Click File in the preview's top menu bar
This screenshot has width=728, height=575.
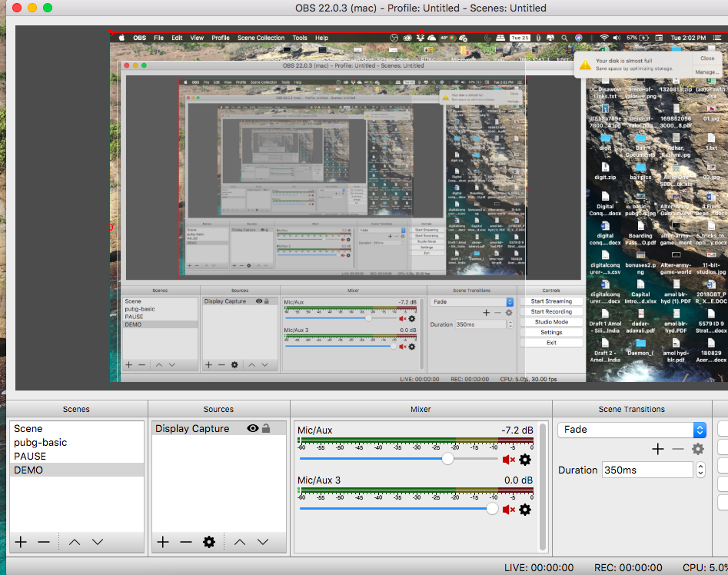(159, 38)
